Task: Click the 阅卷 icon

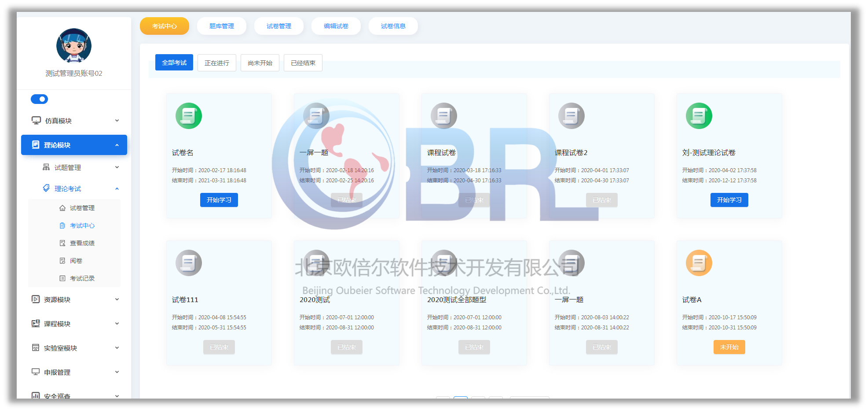Action: pyautogui.click(x=62, y=261)
